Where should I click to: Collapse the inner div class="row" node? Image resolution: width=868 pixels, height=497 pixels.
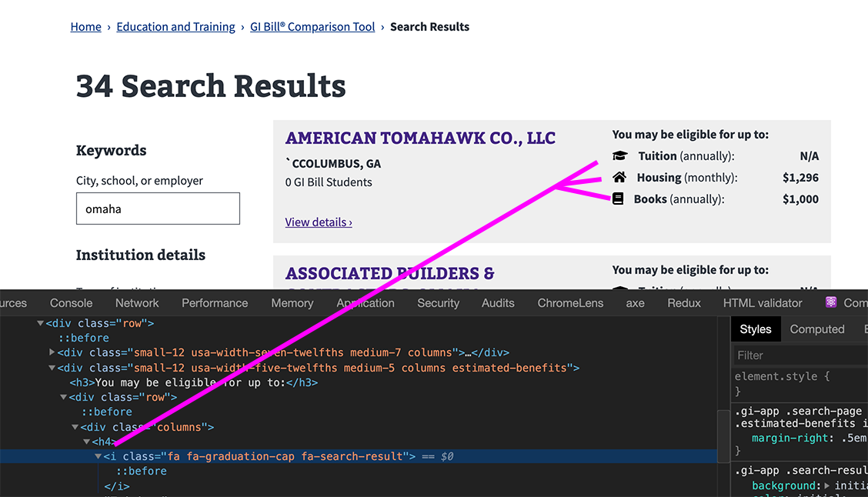(x=64, y=397)
